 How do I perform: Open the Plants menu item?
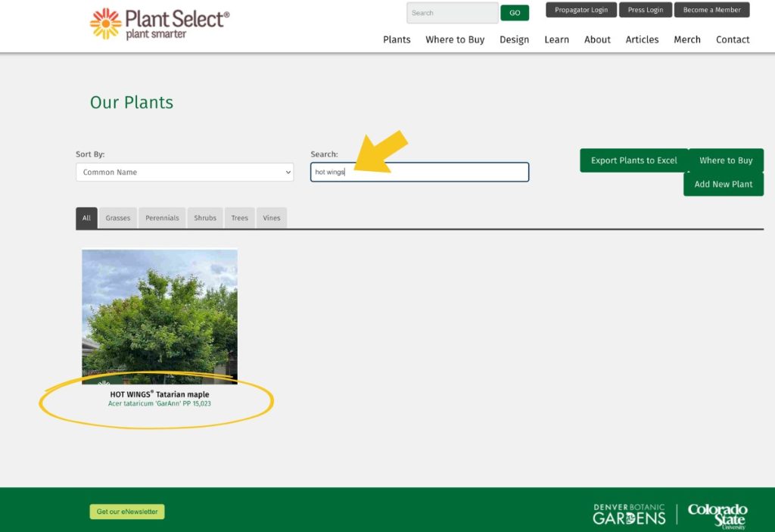397,39
